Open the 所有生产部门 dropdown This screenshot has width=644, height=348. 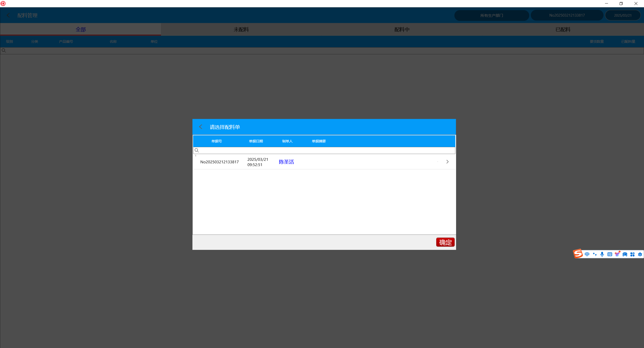click(492, 15)
